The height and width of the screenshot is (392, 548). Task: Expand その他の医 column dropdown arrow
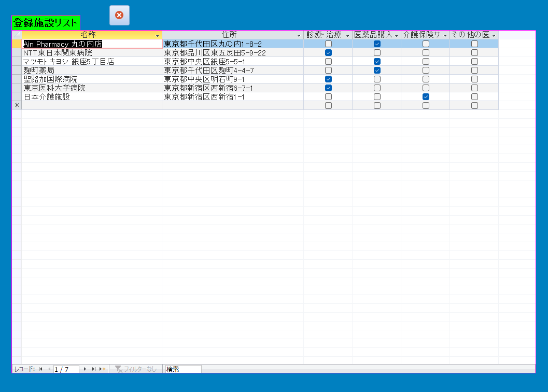tap(494, 35)
